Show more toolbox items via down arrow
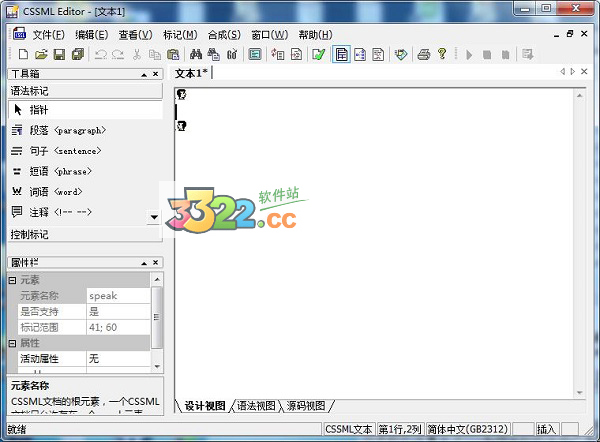Viewport: 600px width, 442px height. click(x=154, y=217)
